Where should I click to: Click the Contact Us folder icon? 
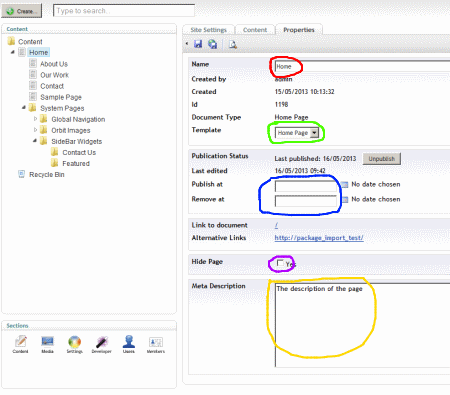(55, 152)
